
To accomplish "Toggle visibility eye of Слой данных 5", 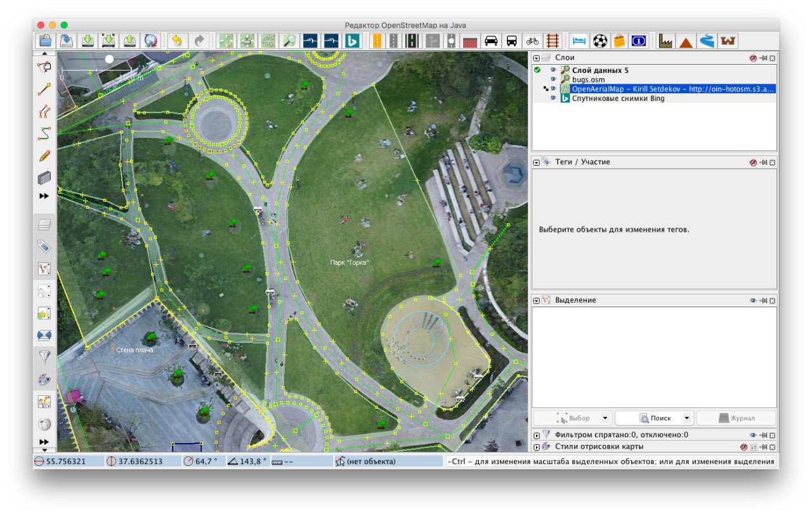I will tap(553, 70).
